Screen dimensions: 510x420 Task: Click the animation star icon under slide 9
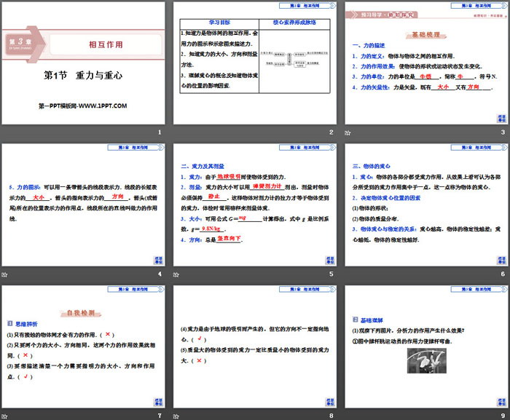click(346, 415)
